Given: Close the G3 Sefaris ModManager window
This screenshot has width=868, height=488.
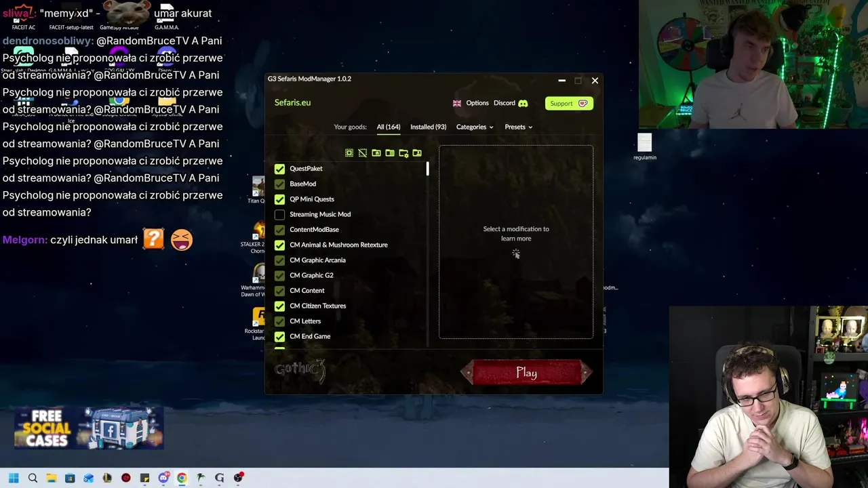Looking at the screenshot, I should tap(595, 81).
